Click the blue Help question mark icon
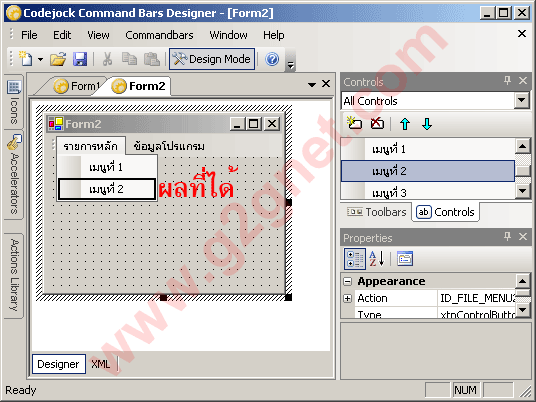 (x=272, y=59)
